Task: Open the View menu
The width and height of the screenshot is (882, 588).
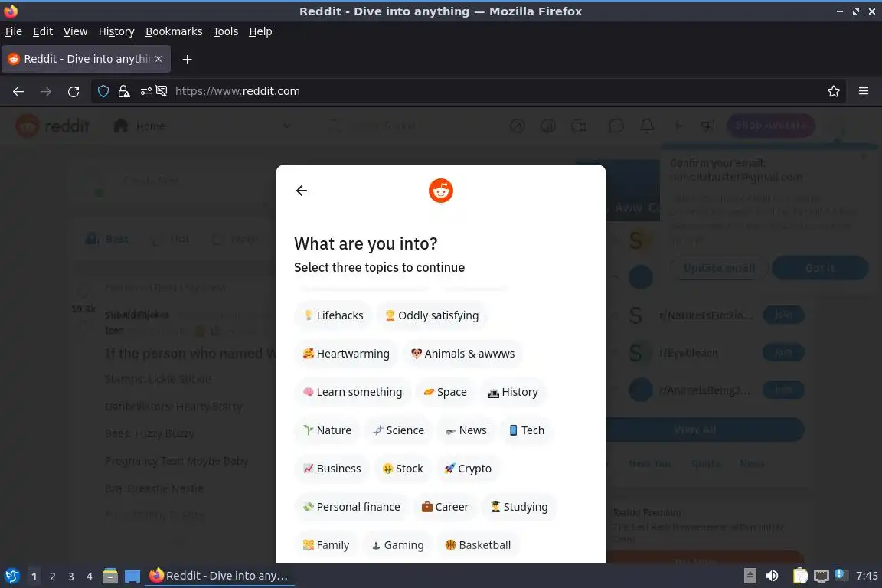Action: [x=75, y=31]
